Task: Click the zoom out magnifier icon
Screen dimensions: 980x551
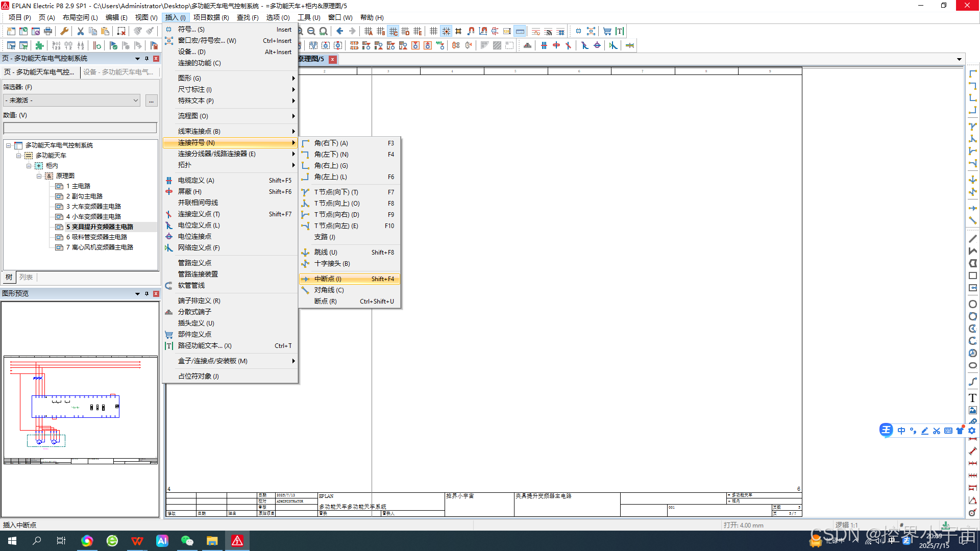Action: tap(311, 31)
